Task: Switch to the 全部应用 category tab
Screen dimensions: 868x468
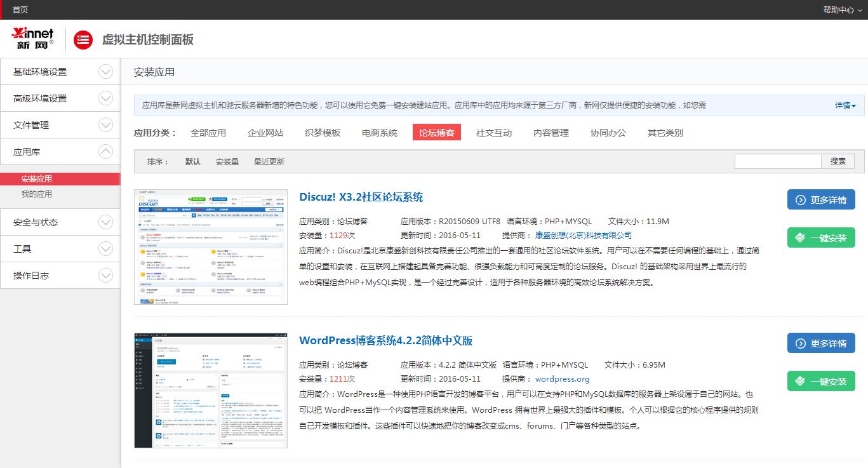Action: 208,132
